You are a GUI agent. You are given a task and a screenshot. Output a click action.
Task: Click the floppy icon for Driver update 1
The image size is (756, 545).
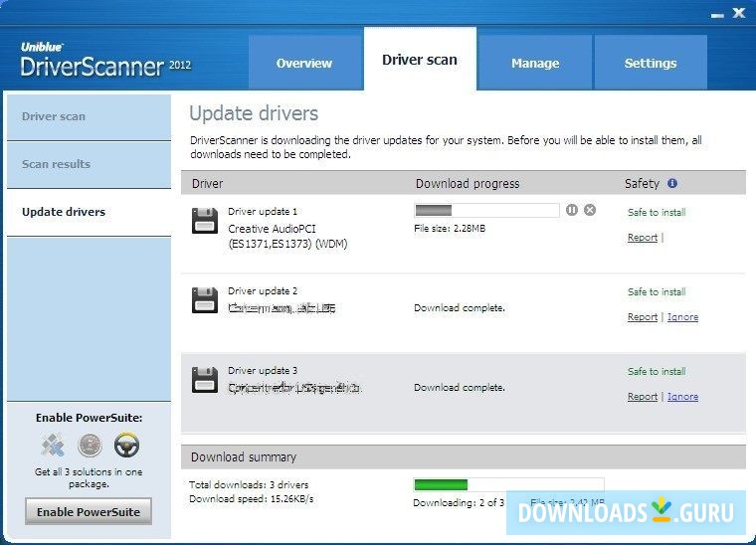click(x=205, y=221)
